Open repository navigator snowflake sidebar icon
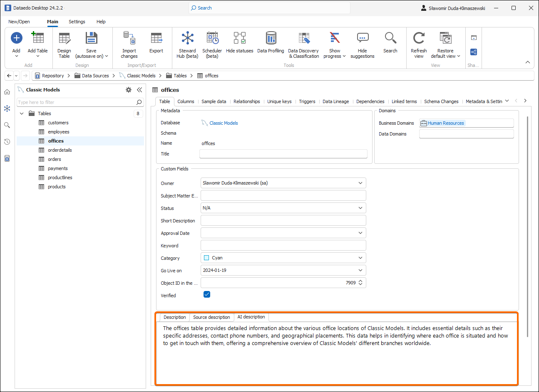Viewport: 539px width, 392px height. pos(7,108)
